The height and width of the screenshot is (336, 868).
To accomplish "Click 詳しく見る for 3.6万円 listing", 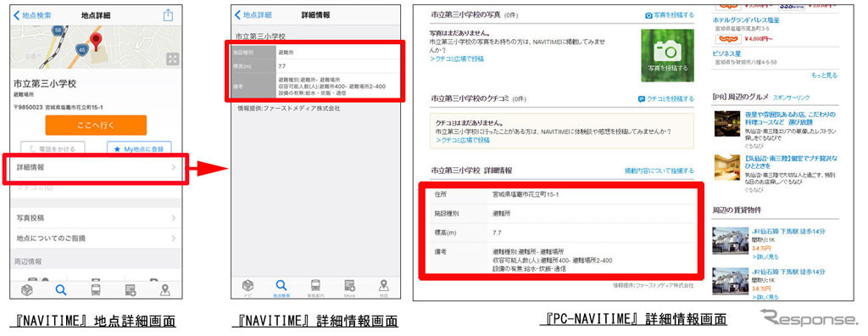I will 765,298.
